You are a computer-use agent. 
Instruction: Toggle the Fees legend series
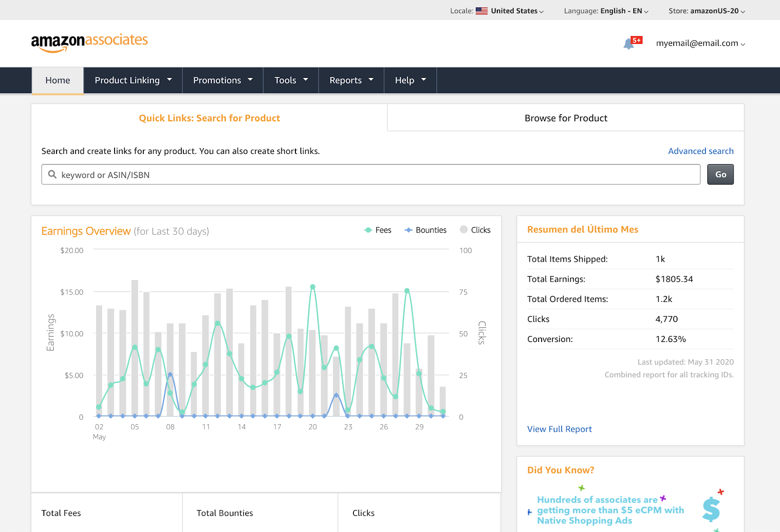pos(378,230)
